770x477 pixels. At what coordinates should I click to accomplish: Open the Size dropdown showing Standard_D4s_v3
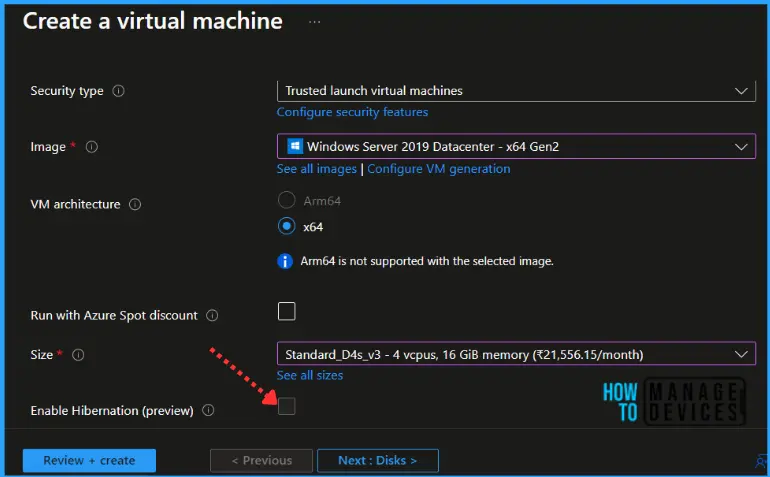tap(516, 354)
